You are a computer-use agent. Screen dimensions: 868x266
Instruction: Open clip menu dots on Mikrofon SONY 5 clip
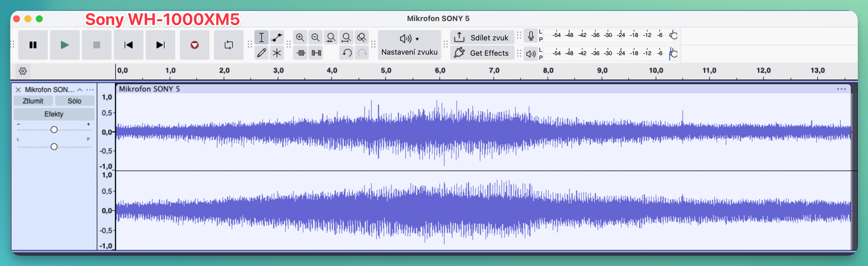tap(841, 89)
